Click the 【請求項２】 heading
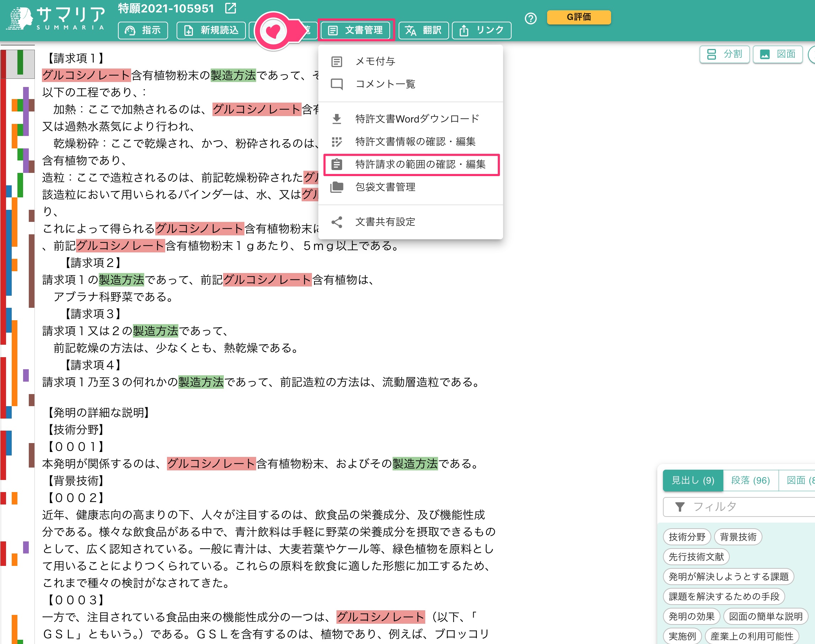This screenshot has height=644, width=815. point(93,263)
